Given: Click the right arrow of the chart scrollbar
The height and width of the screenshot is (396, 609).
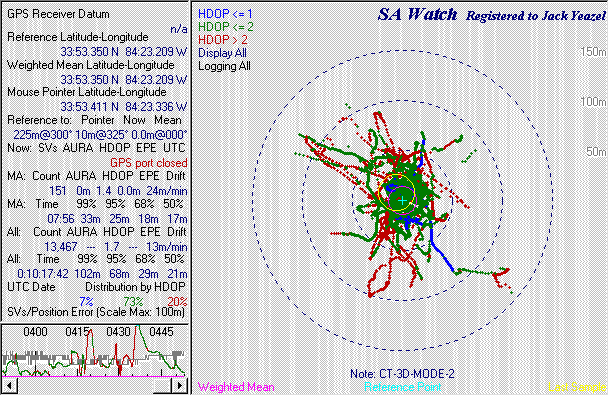Looking at the screenshot, I should pos(180,386).
